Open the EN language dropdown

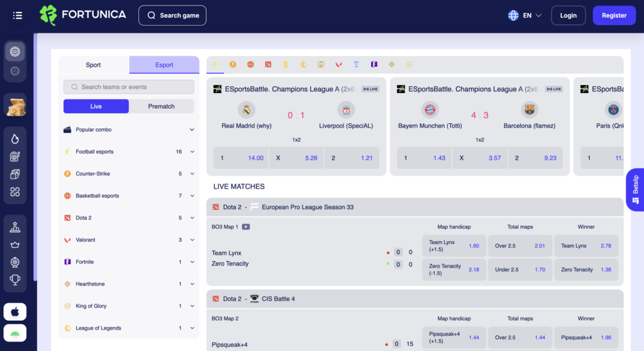pos(525,16)
